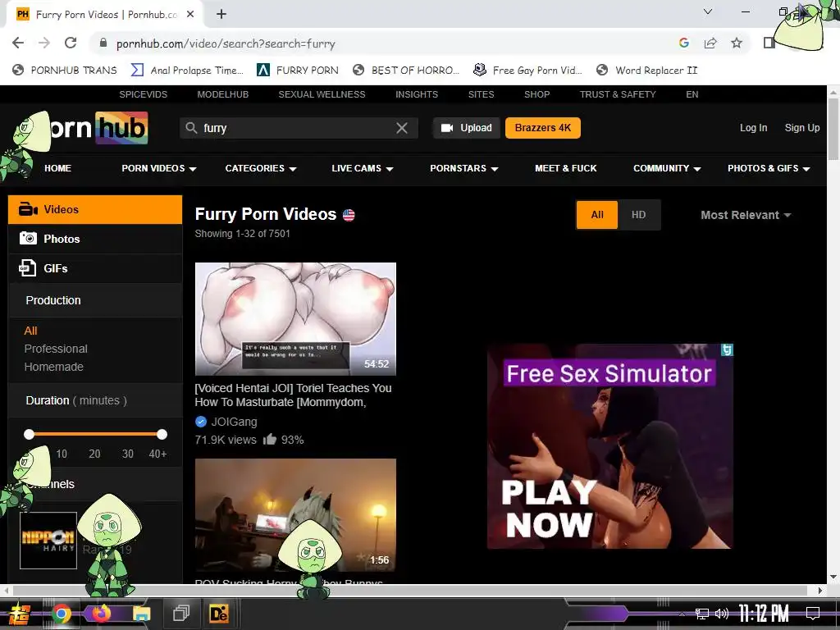Click the maximum duration slider handle at 40+

pos(162,434)
